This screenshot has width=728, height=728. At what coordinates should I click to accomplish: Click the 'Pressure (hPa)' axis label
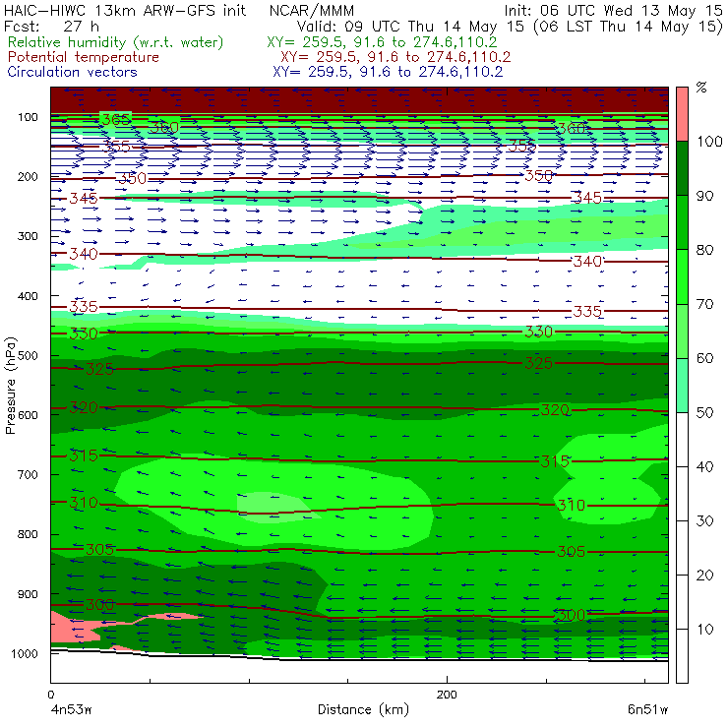pyautogui.click(x=10, y=386)
